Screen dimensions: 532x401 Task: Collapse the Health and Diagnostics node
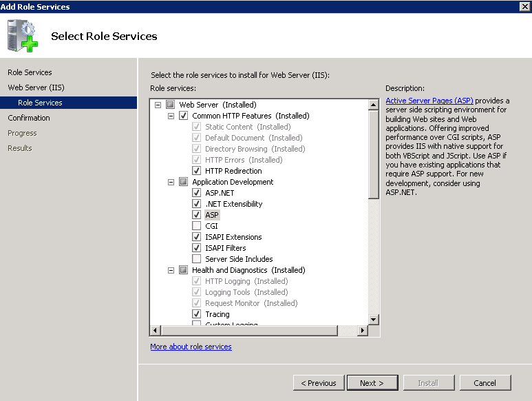(x=171, y=270)
